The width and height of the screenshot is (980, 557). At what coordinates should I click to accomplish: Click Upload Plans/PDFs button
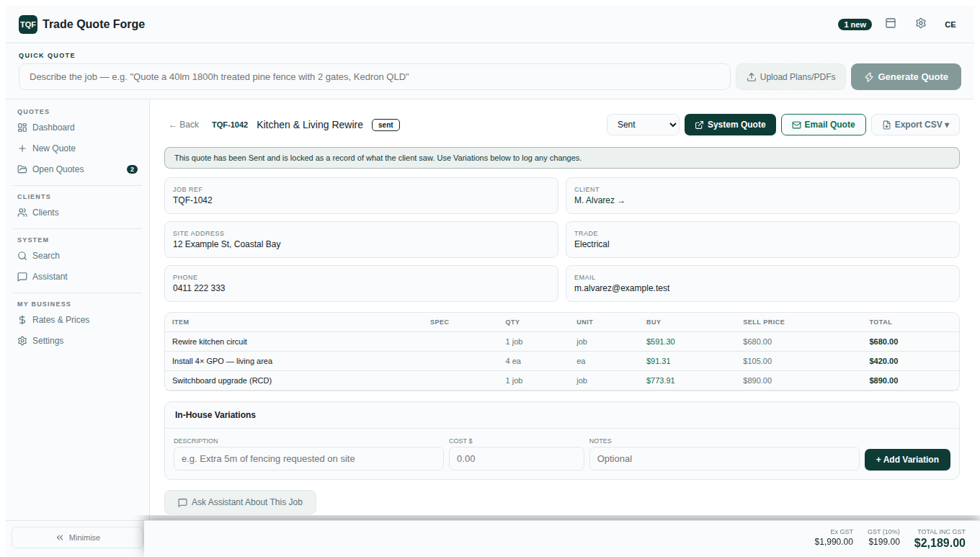[791, 77]
